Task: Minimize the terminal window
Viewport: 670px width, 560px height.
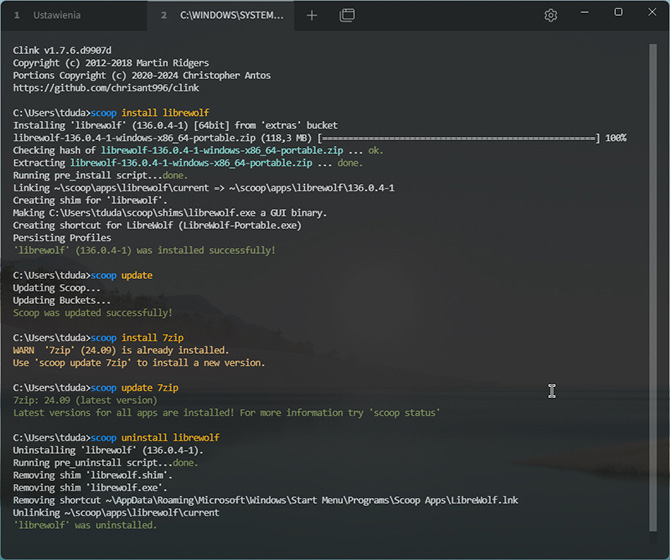Action: tap(585, 12)
